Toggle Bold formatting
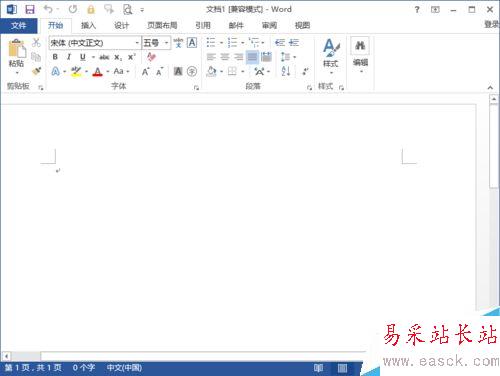The image size is (500, 376). coord(55,57)
